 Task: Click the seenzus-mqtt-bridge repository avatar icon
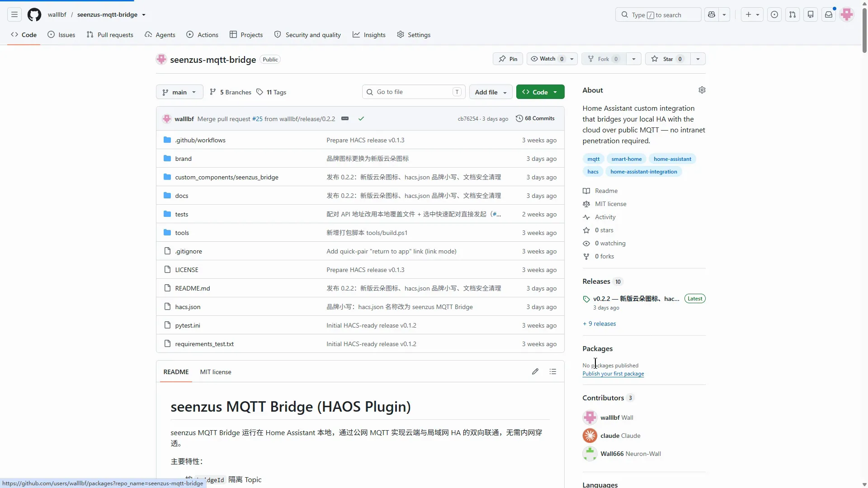pos(161,59)
